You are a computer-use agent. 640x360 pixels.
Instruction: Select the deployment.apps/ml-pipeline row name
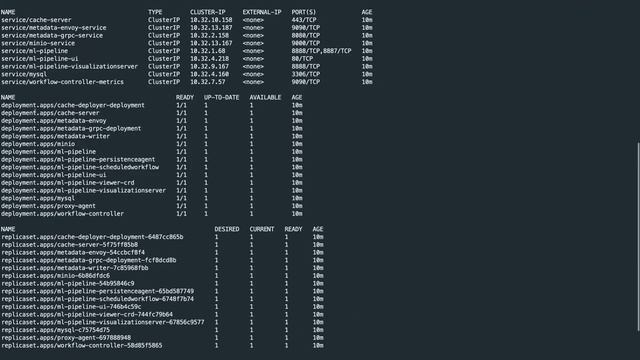tap(49, 152)
